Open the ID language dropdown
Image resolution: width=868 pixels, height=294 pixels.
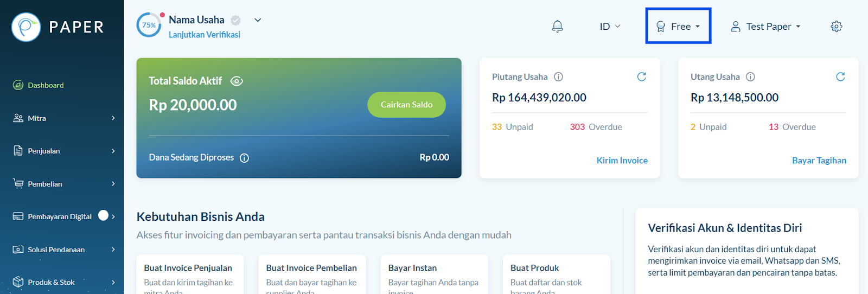click(x=610, y=26)
